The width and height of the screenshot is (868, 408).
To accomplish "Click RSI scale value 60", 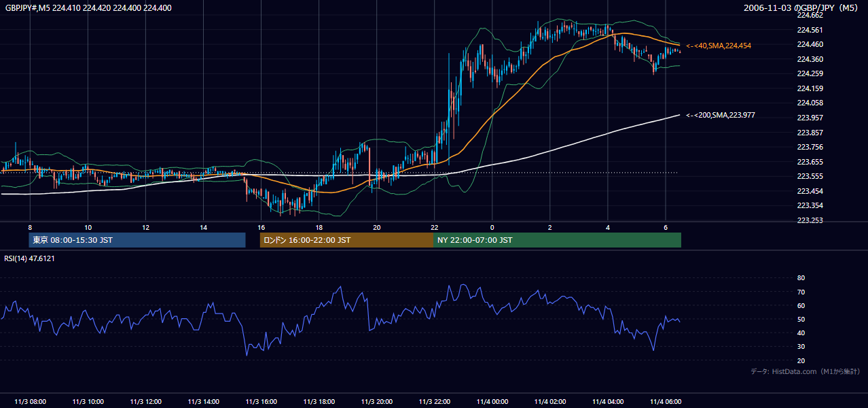I will tap(801, 305).
